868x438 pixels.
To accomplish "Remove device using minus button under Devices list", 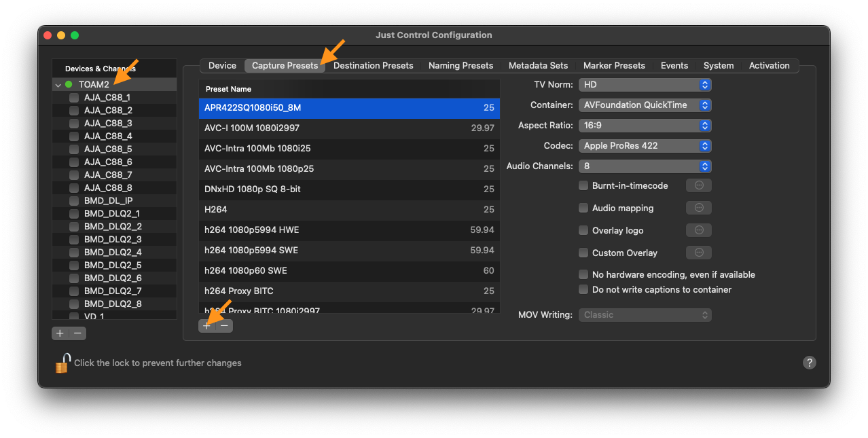I will click(77, 333).
